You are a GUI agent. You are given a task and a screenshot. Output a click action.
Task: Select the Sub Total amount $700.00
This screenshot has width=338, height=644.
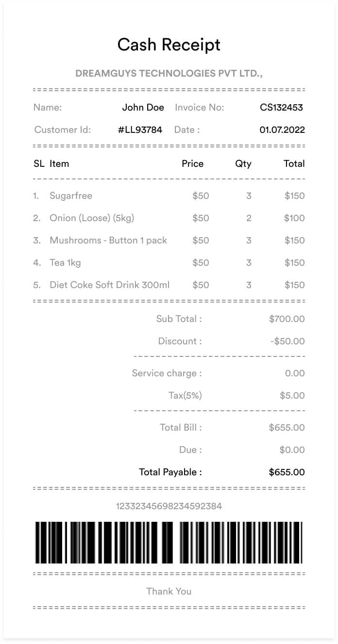tap(287, 319)
